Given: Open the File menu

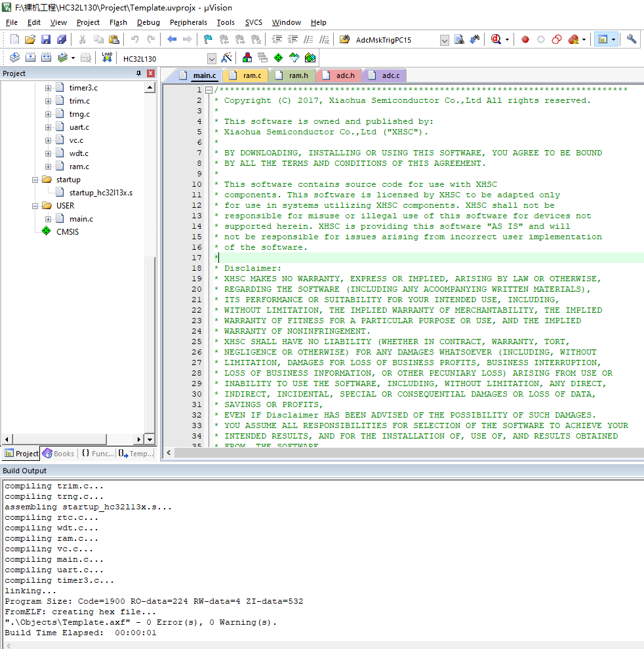Looking at the screenshot, I should tap(12, 22).
